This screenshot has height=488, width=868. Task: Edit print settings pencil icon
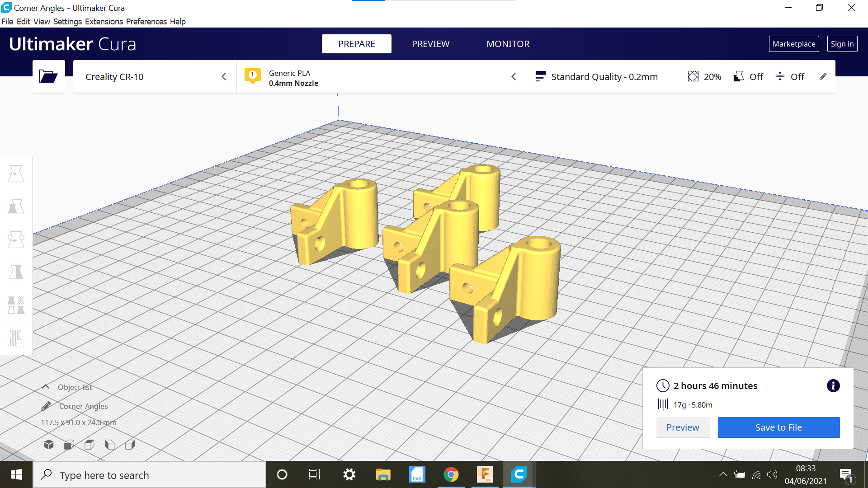[x=823, y=76]
